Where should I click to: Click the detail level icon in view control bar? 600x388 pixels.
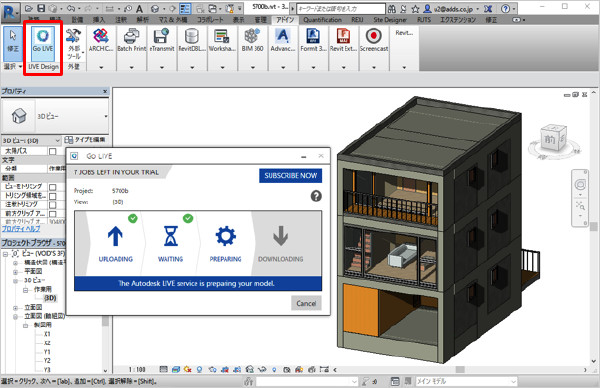pyautogui.click(x=163, y=370)
